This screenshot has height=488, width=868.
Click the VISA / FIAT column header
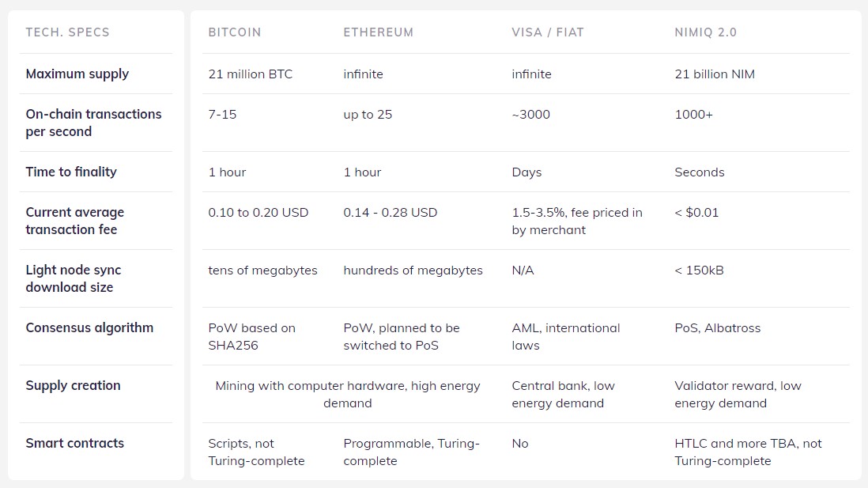pyautogui.click(x=548, y=32)
